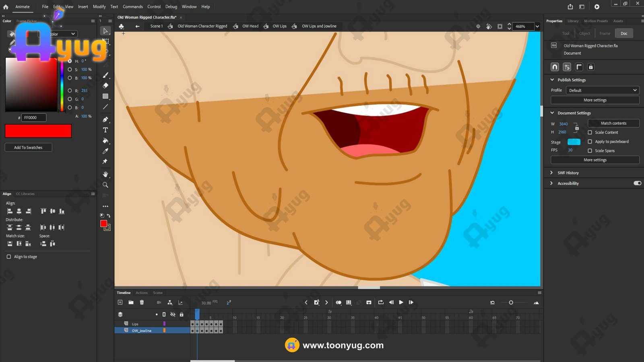Switch to the CC Libraries tab

25,194
